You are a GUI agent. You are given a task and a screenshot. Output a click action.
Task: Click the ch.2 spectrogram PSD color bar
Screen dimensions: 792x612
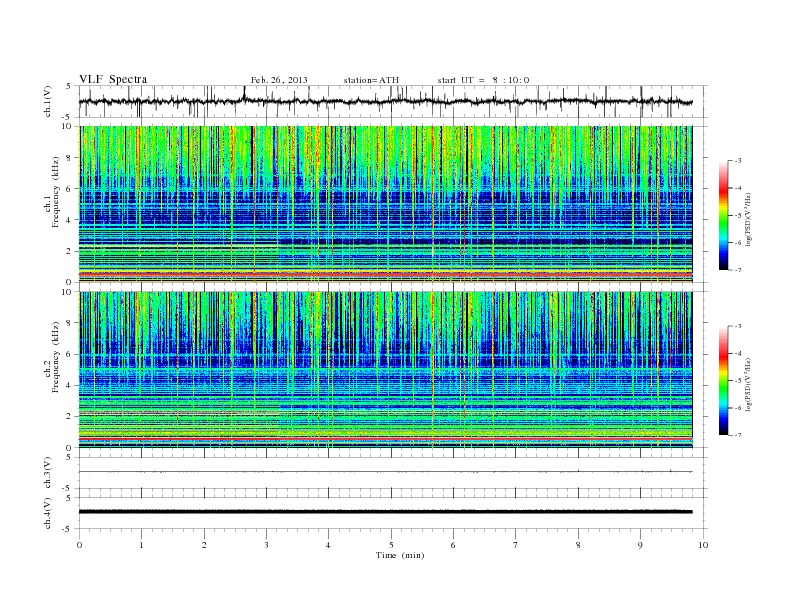click(x=723, y=381)
